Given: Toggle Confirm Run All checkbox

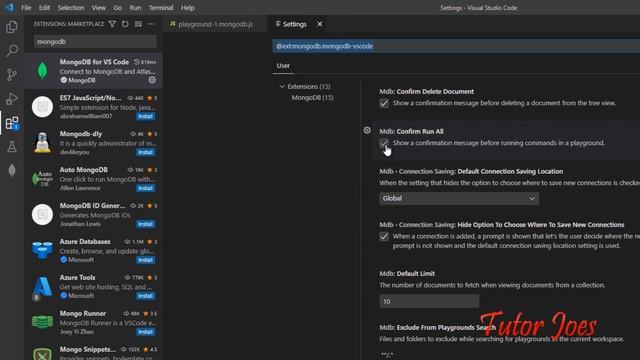Looking at the screenshot, I should point(384,143).
